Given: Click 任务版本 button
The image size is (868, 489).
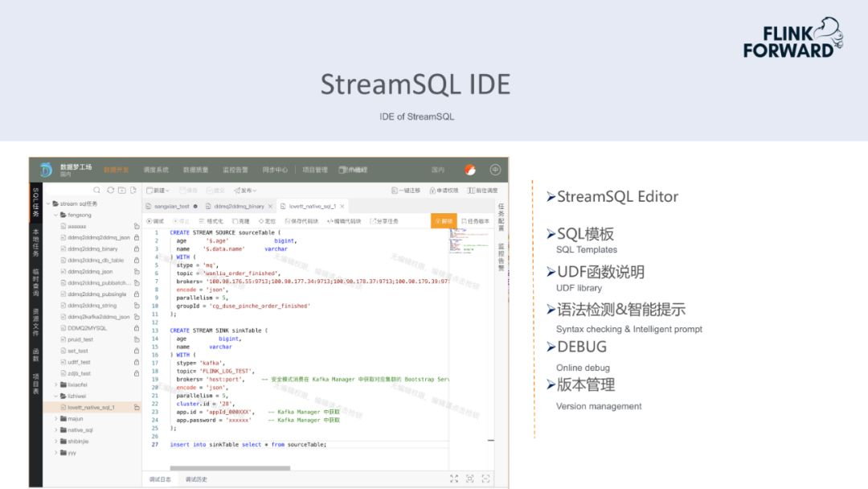Looking at the screenshot, I should point(476,221).
